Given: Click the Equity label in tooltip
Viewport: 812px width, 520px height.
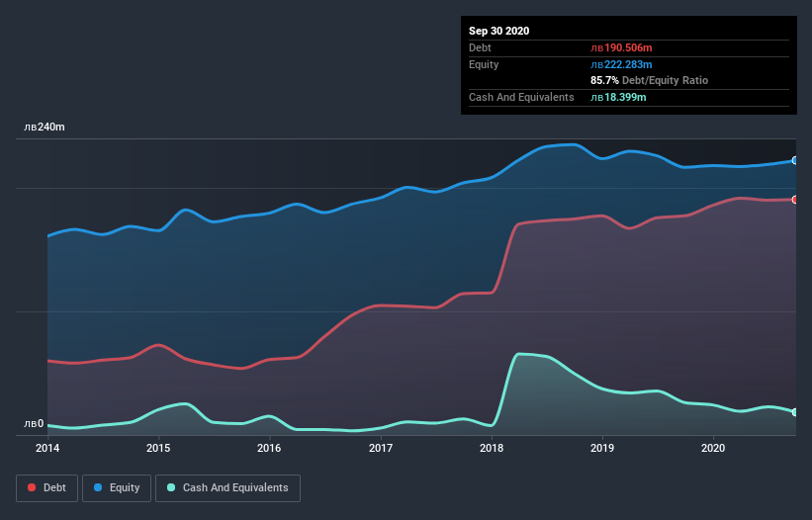Looking at the screenshot, I should (484, 64).
